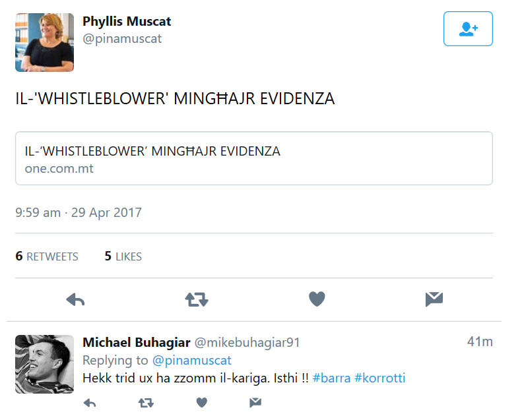Send the main tweet via direct message envelope

(434, 299)
